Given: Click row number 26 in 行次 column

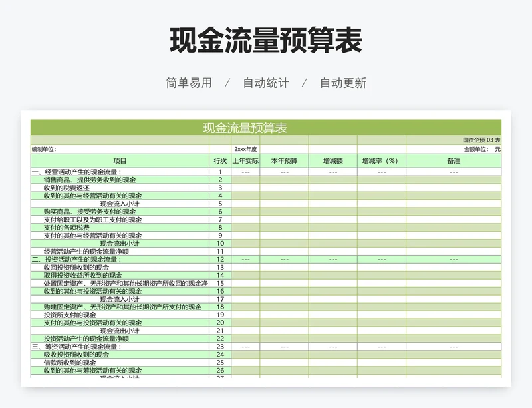Looking at the screenshot, I should [220, 371].
